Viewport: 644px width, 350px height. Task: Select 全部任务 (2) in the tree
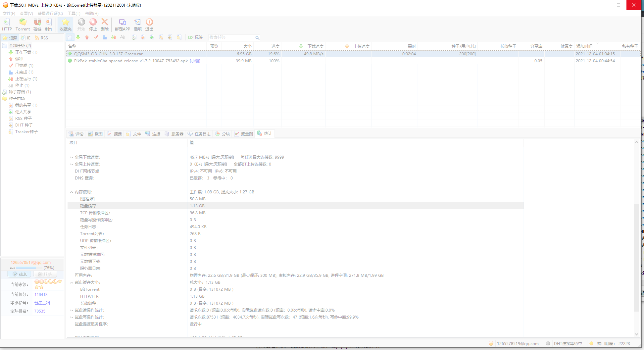20,46
